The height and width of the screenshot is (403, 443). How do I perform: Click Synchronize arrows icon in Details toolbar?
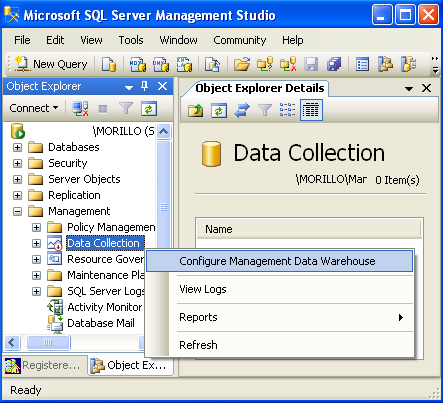click(242, 110)
